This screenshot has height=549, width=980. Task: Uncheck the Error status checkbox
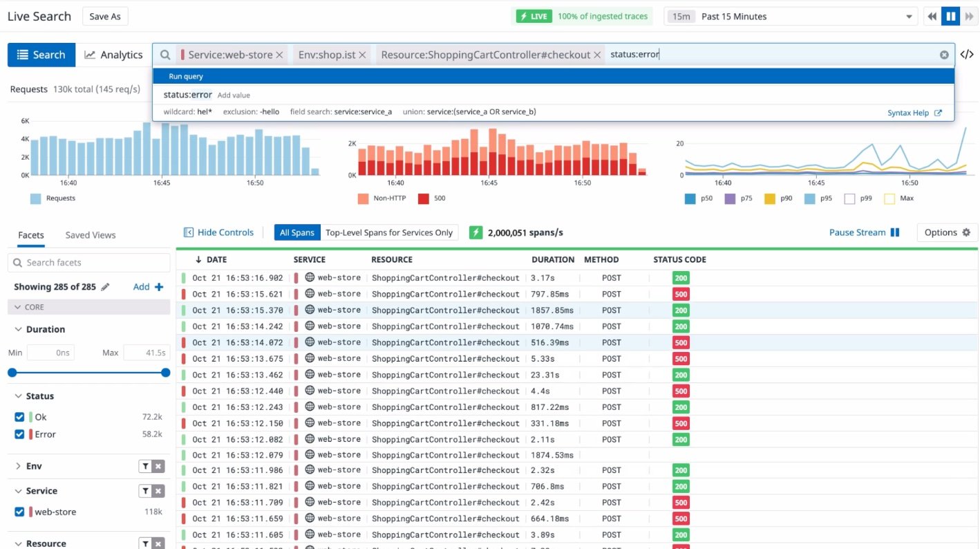point(19,434)
